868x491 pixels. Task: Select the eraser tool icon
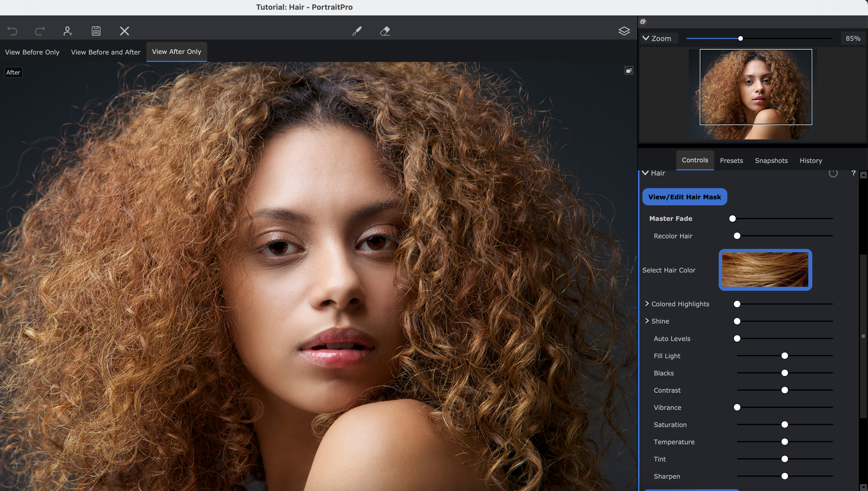(385, 31)
